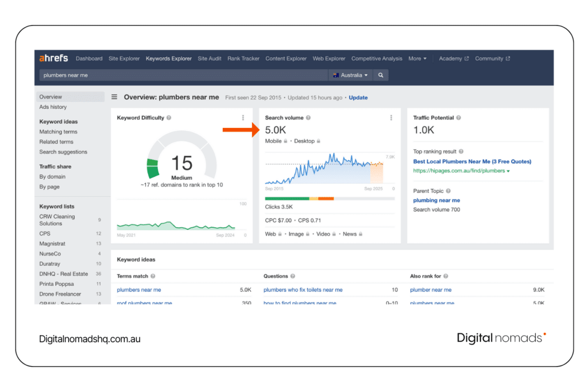Image resolution: width=588 pixels, height=392 pixels.
Task: Click help icon next to Traffic Potential
Action: 459,118
